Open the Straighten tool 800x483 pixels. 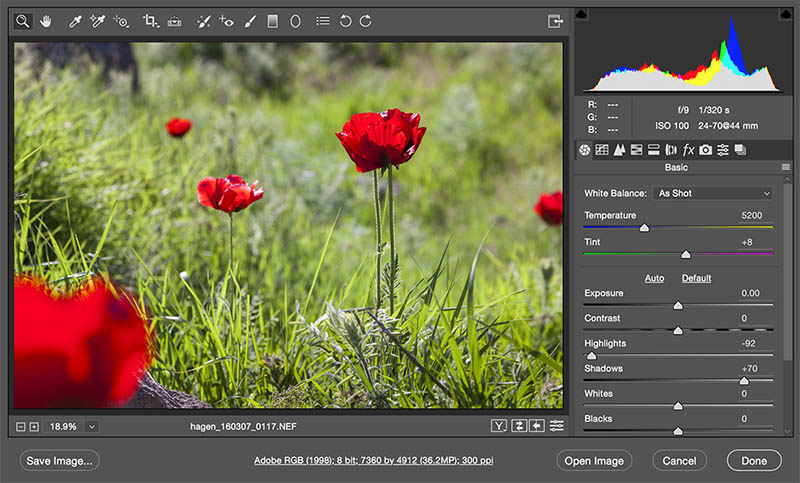click(x=175, y=20)
